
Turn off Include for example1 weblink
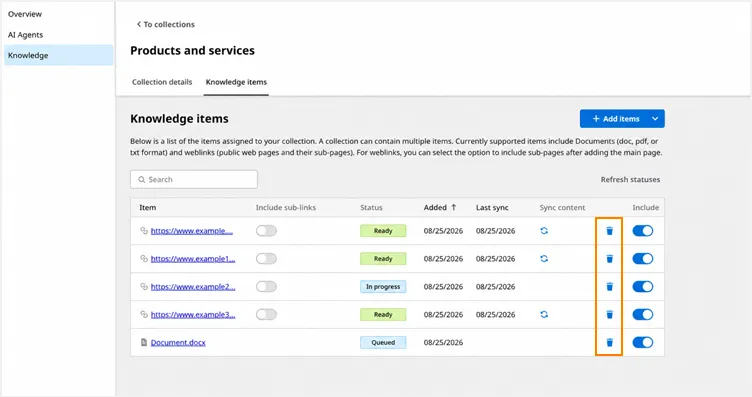coord(643,259)
